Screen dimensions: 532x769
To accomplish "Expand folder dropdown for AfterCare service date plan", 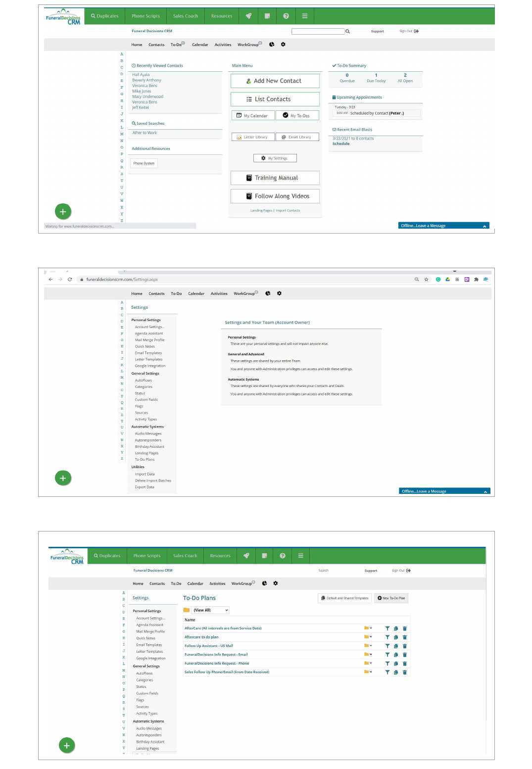I will tap(368, 628).
